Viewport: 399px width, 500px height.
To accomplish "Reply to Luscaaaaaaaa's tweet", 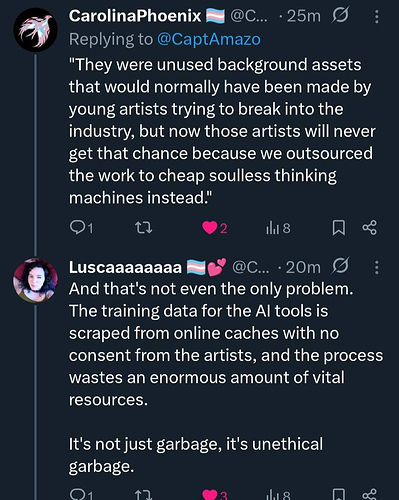I will coord(81,495).
